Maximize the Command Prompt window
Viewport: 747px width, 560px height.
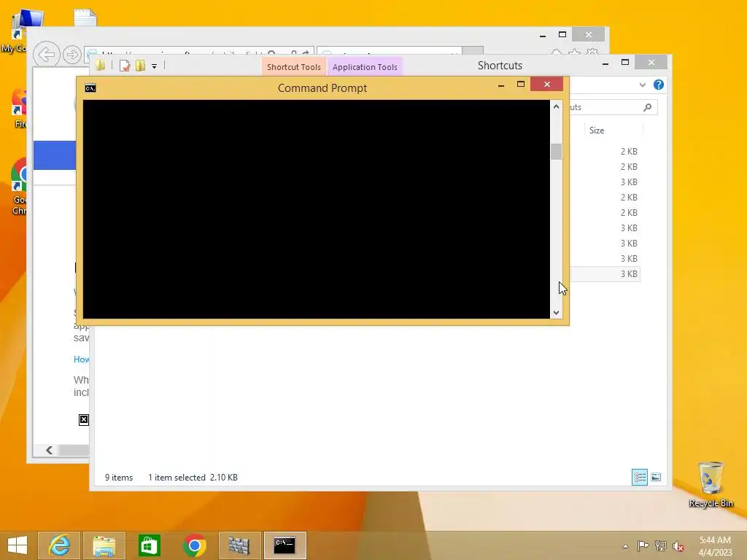click(521, 85)
